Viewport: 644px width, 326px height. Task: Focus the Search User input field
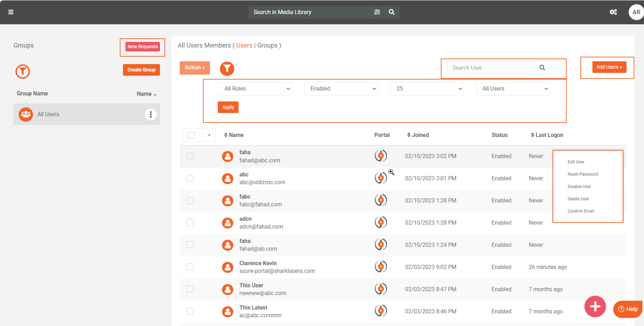(x=491, y=68)
